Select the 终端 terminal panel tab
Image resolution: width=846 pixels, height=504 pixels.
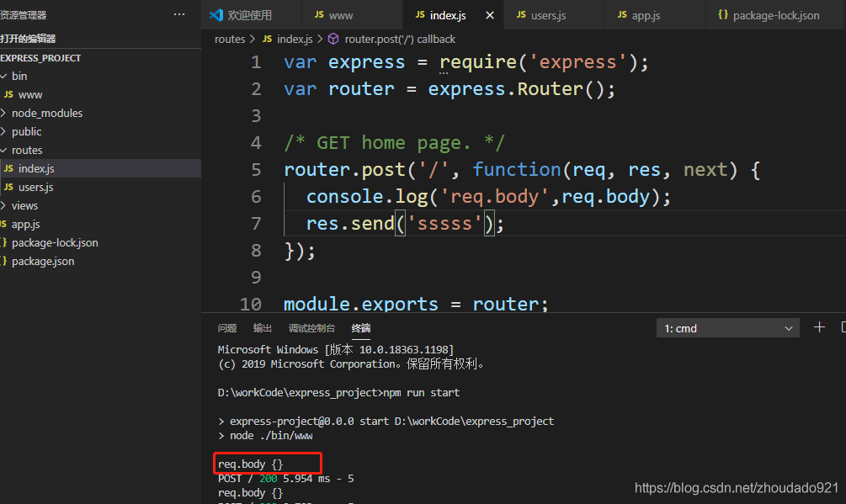tap(361, 328)
